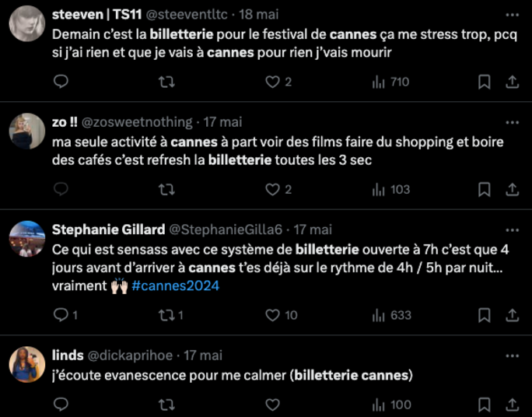Open the #cannes2024 hashtag
The height and width of the screenshot is (417, 532).
pos(175,286)
